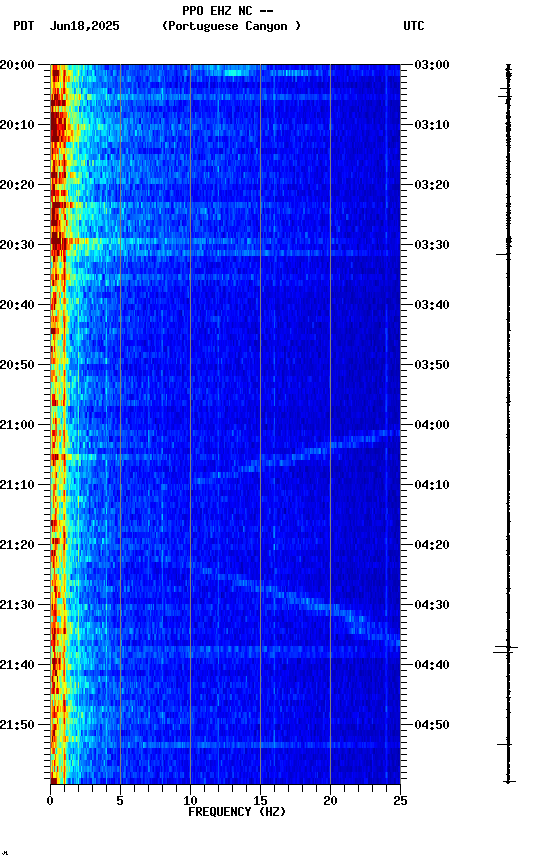Click the 20:30 PDT time label
The width and height of the screenshot is (552, 864).
(17, 245)
